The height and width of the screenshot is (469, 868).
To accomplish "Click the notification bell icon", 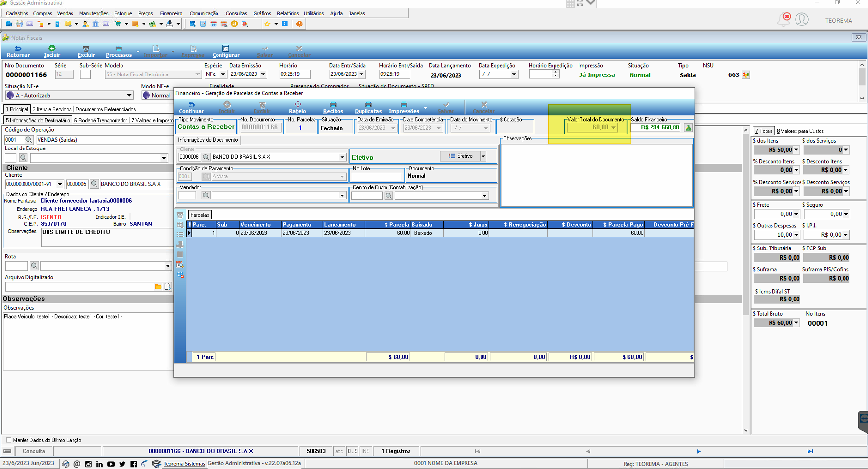I will pos(784,20).
